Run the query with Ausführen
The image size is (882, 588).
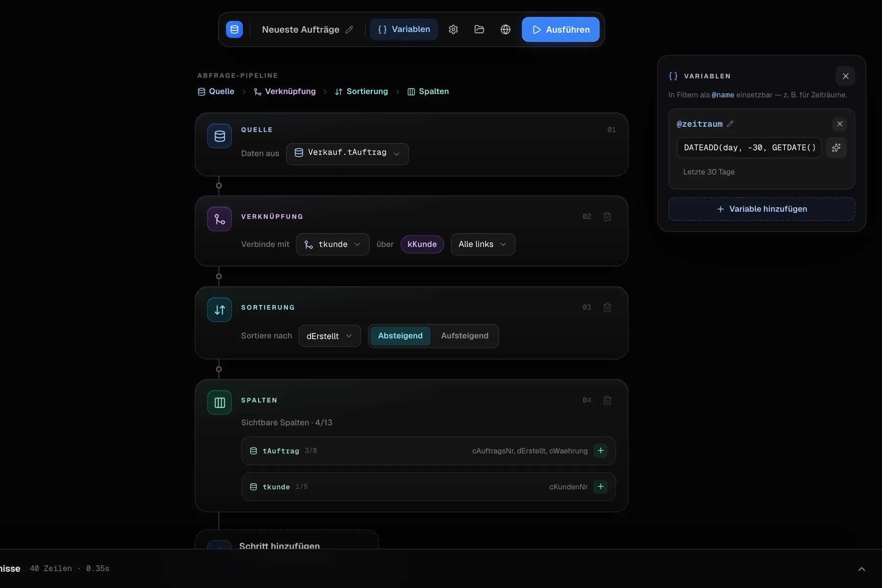561,29
